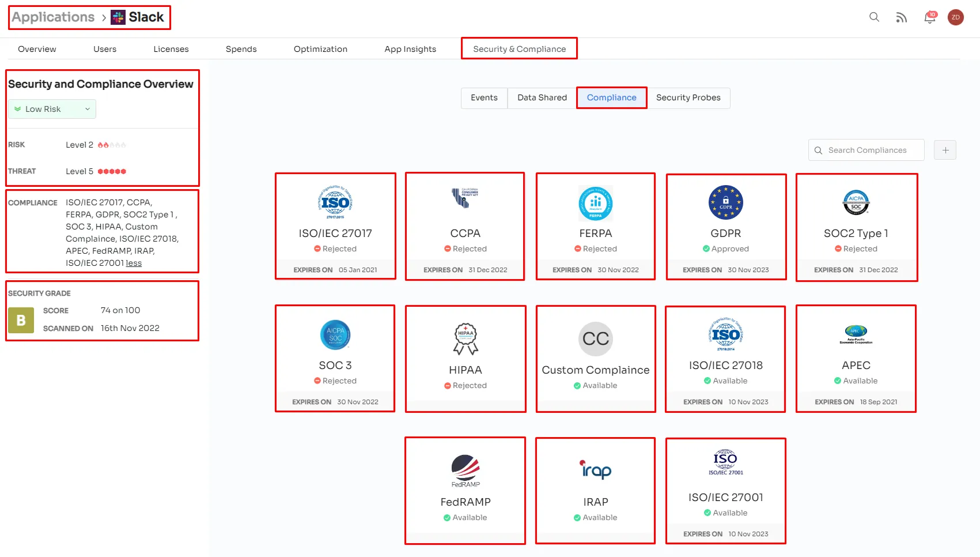980x557 pixels.
Task: Click the security grade B badge
Action: pos(21,320)
